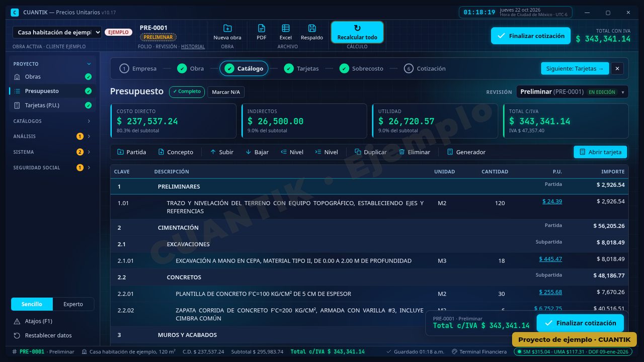Viewport: 644px width, 362px height.
Task: Open unit price $ 445.47 link
Action: tap(550, 259)
